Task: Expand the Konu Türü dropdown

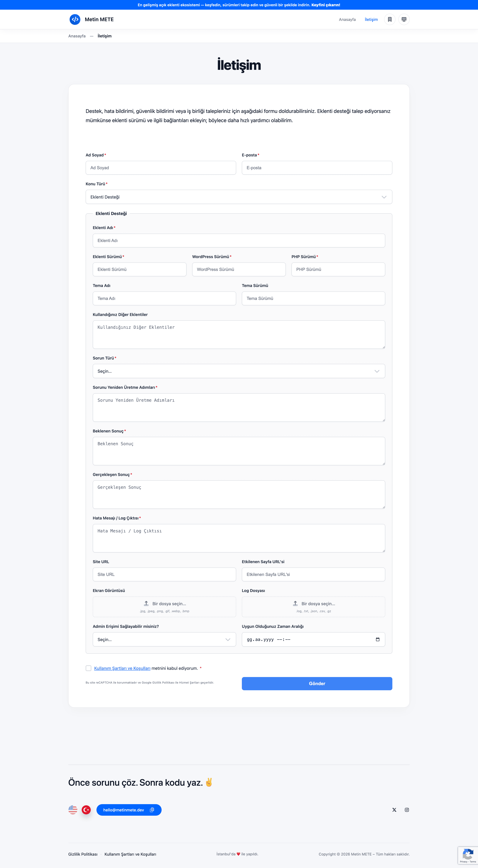Action: click(x=239, y=197)
